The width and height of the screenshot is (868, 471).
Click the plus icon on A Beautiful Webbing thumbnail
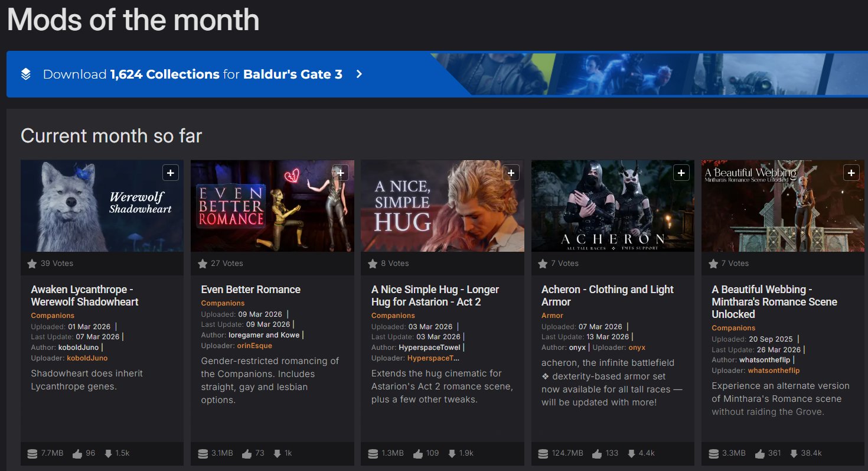point(851,173)
